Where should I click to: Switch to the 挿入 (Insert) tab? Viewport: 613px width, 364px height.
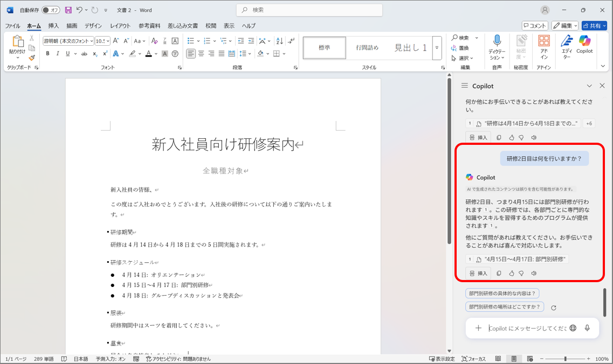[x=53, y=26]
